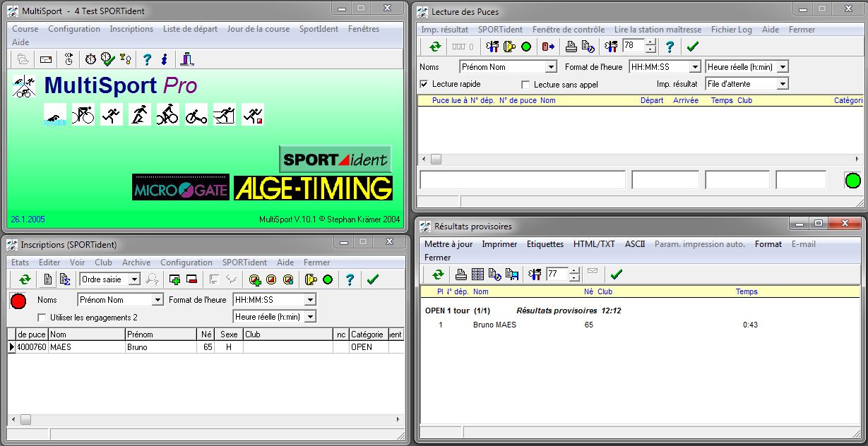
Task: Click the clock with green checkmark icon
Action: pyautogui.click(x=107, y=59)
